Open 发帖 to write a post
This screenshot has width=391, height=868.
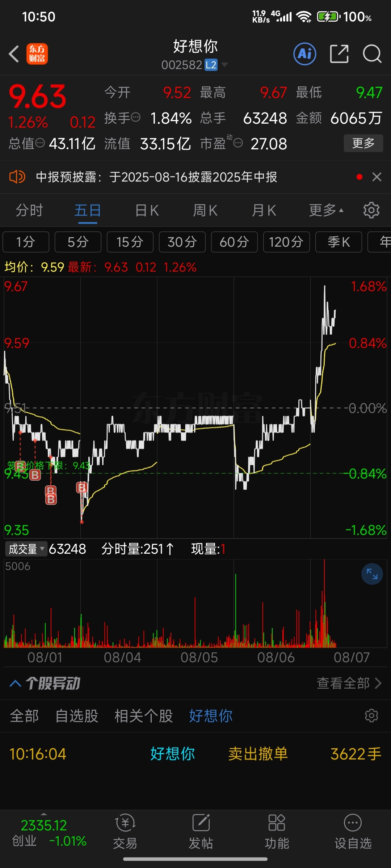(x=201, y=832)
